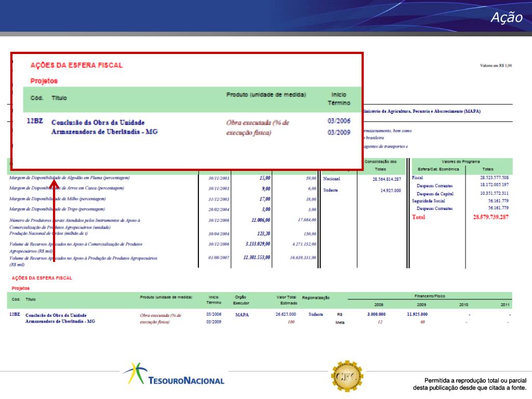The width and height of the screenshot is (532, 399).
Task: Click the 'Disponibilidade de Trigo' indicator row
Action: [x=57, y=209]
